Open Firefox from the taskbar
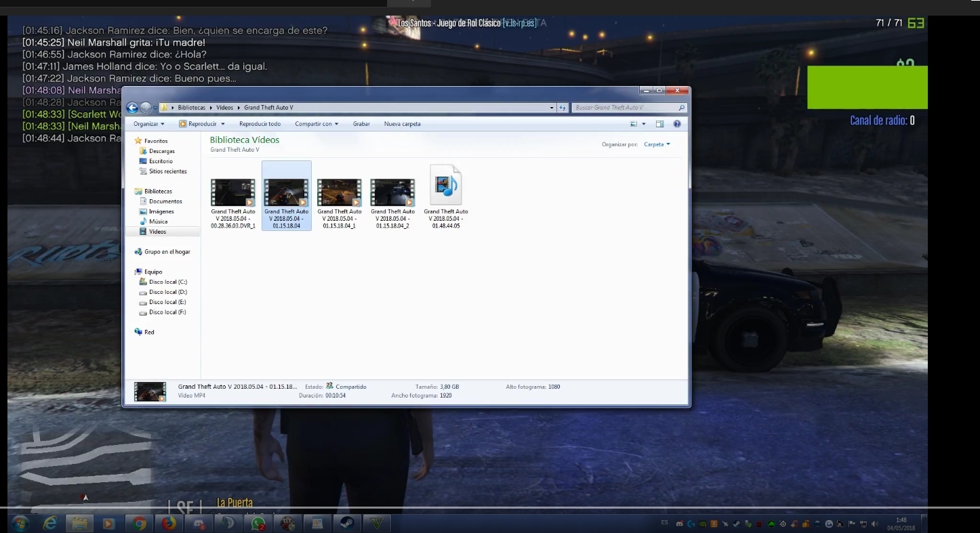This screenshot has height=533, width=980. [169, 524]
